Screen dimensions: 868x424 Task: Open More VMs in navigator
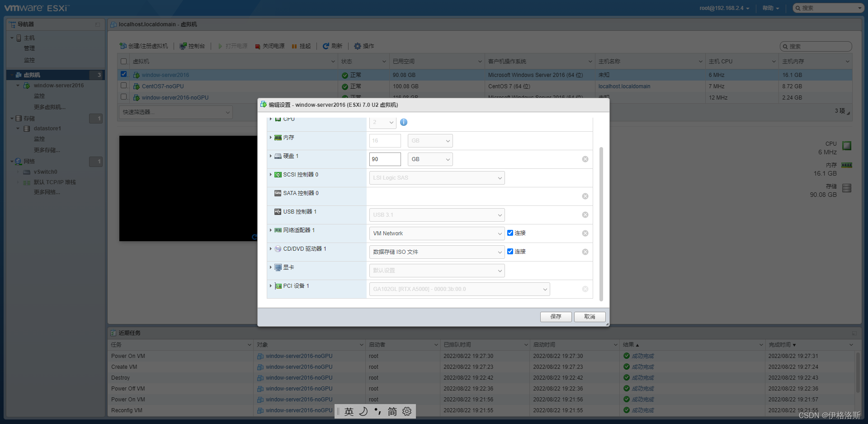click(x=50, y=107)
